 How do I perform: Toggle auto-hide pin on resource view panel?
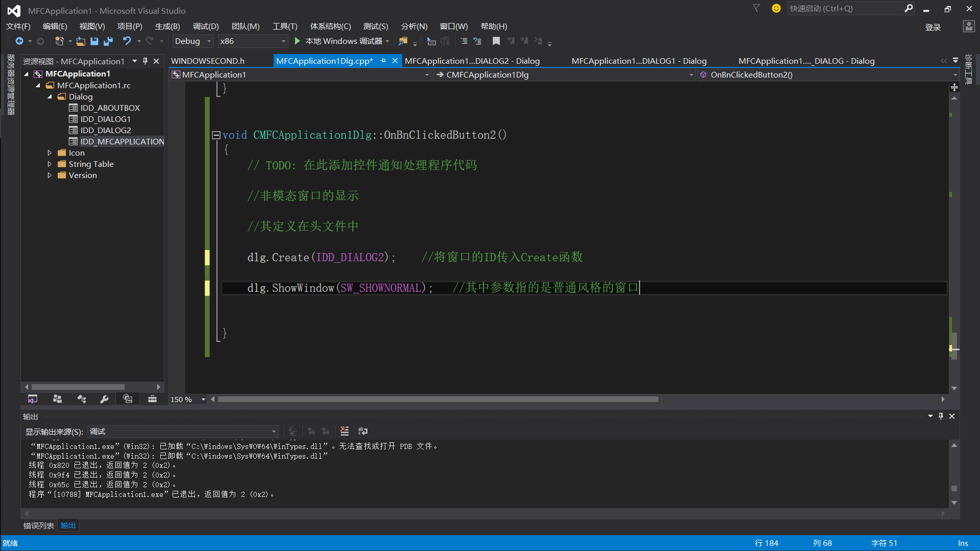[145, 61]
